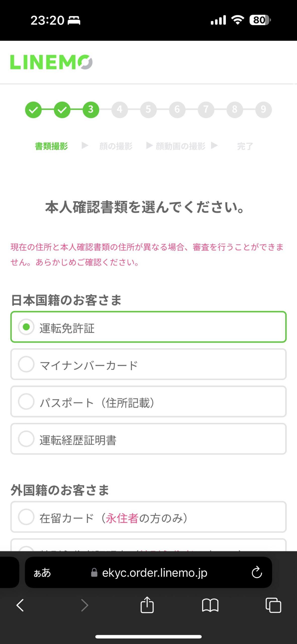Choose マイナンバーカード as ID document

tap(26, 364)
